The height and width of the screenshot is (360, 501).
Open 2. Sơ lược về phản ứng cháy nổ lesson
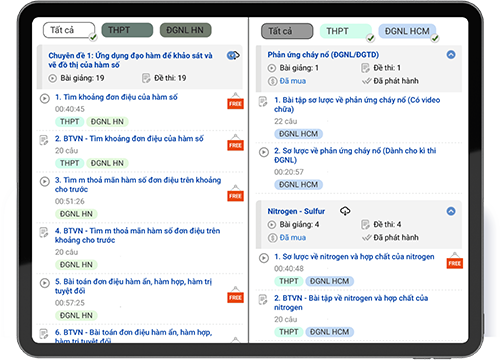tap(355, 155)
